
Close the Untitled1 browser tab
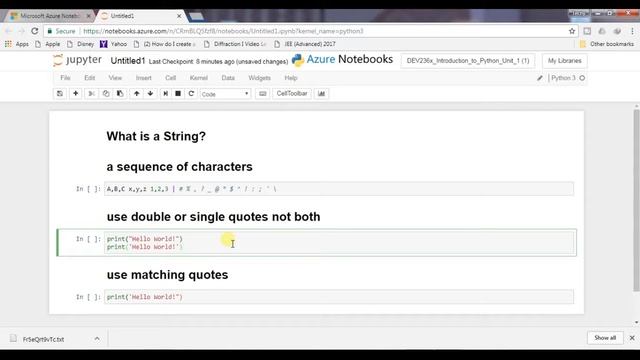point(179,16)
